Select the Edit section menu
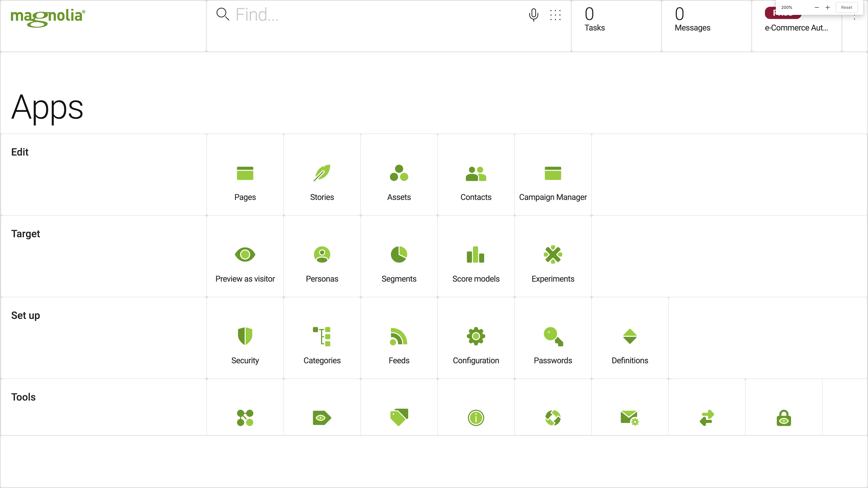This screenshot has width=868, height=488. tap(20, 151)
